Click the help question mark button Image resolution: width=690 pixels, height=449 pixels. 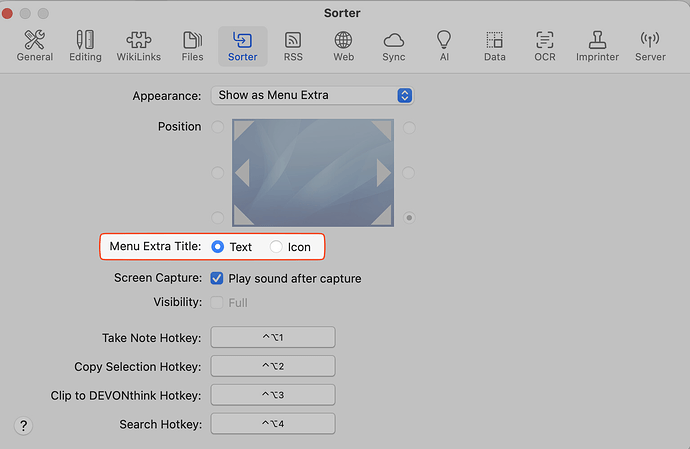25,425
